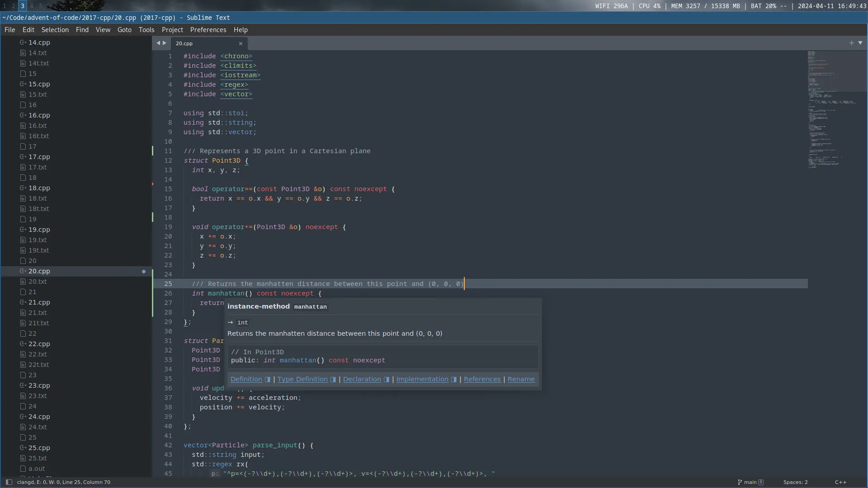This screenshot has width=868, height=488.
Task: Click References in the hover popup
Action: (x=482, y=379)
